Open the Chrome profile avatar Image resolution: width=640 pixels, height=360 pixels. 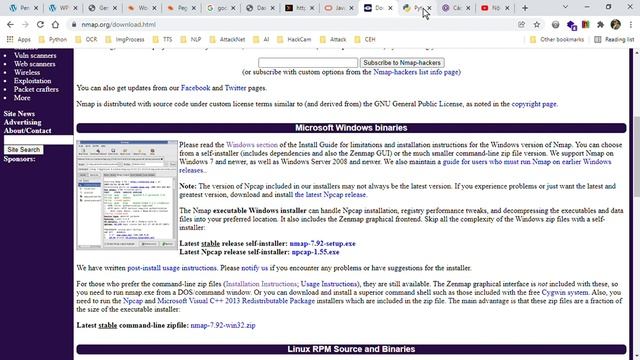616,24
